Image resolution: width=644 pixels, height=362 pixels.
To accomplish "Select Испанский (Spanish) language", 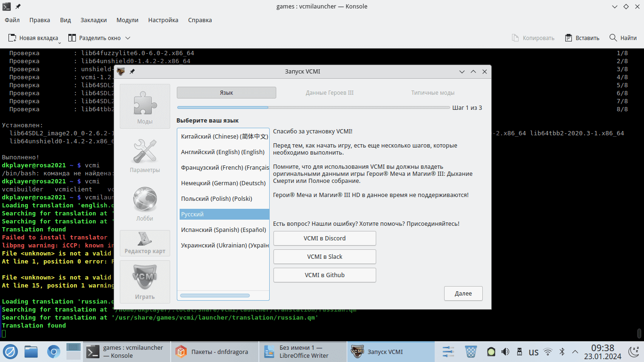I will pos(224,230).
